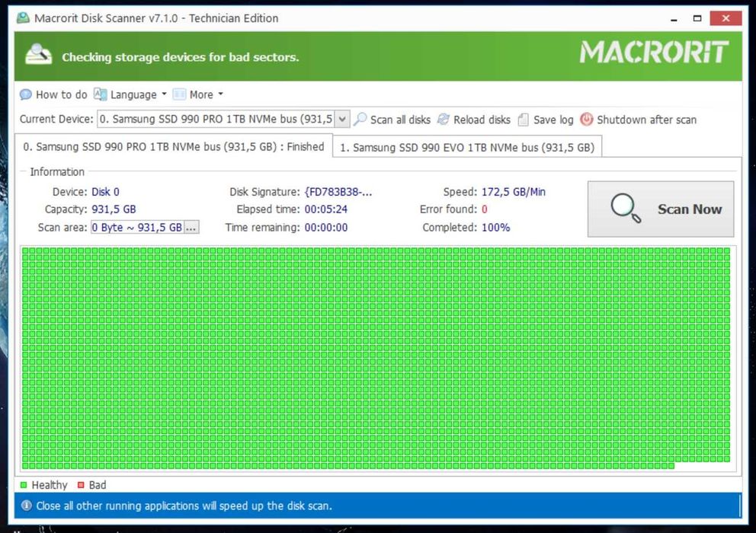The width and height of the screenshot is (756, 533).
Task: Click the MACRORIT logo in banner
Action: click(654, 52)
